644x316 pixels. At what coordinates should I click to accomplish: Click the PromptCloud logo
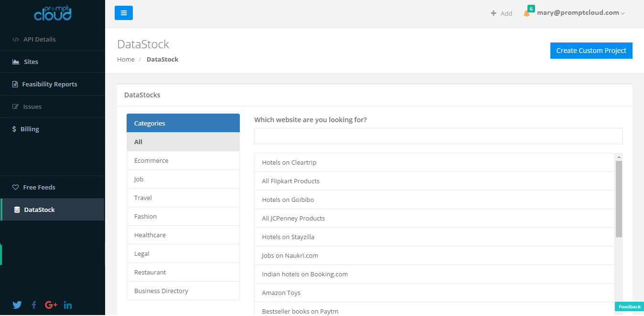pyautogui.click(x=53, y=13)
